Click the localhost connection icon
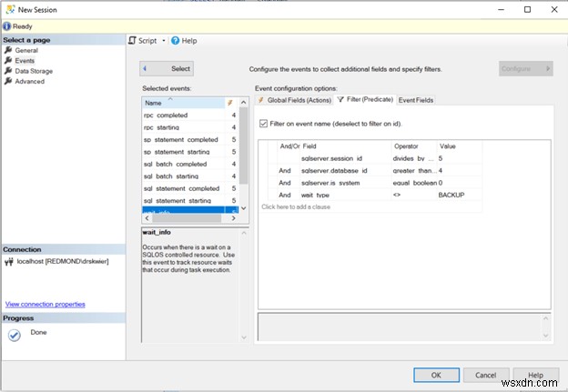The height and width of the screenshot is (392, 568). tap(9, 262)
